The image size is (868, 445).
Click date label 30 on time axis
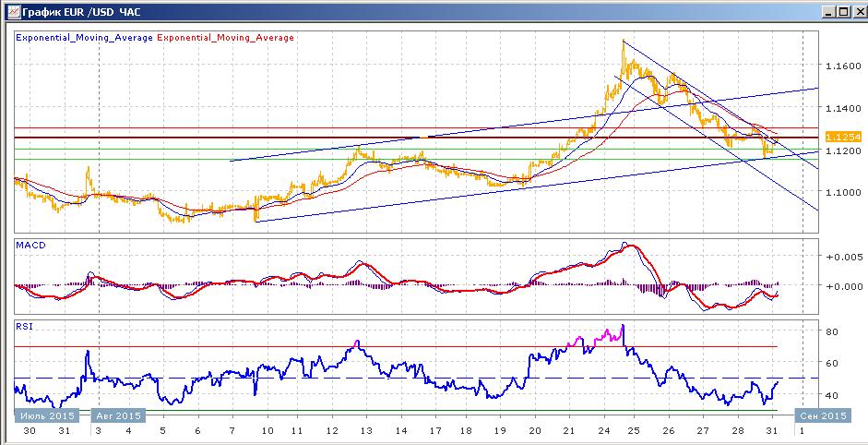pyautogui.click(x=30, y=430)
